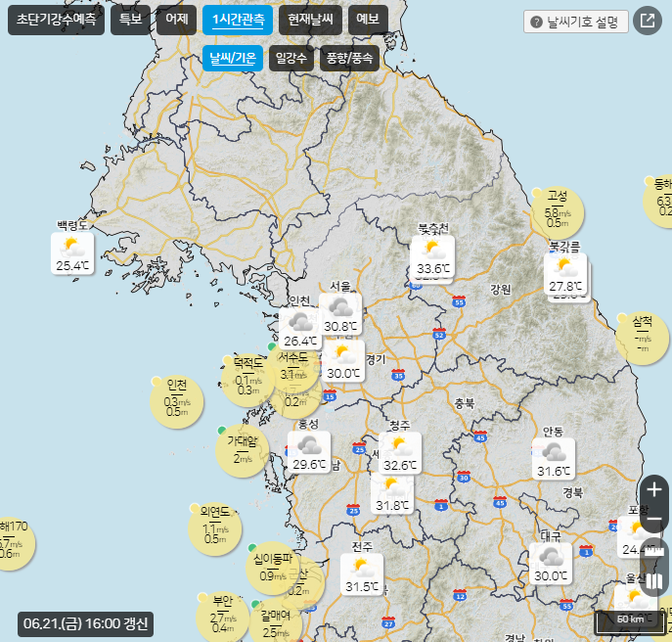Click the 고성 marine buoy circle
This screenshot has width=672, height=642.
[x=558, y=213]
